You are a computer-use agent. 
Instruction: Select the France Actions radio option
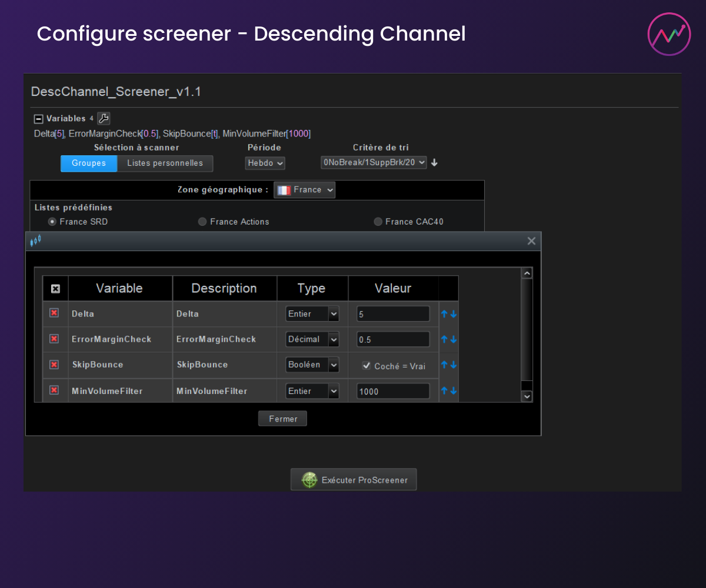tap(202, 222)
